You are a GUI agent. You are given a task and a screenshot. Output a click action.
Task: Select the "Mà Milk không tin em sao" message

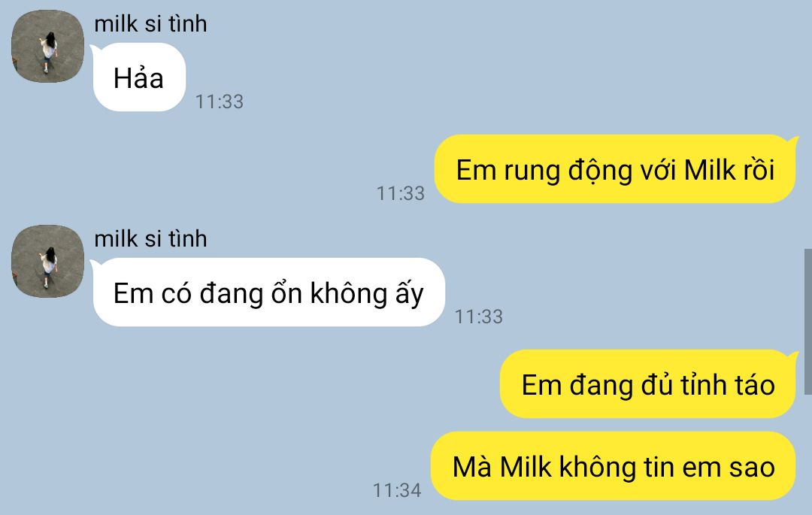click(614, 466)
